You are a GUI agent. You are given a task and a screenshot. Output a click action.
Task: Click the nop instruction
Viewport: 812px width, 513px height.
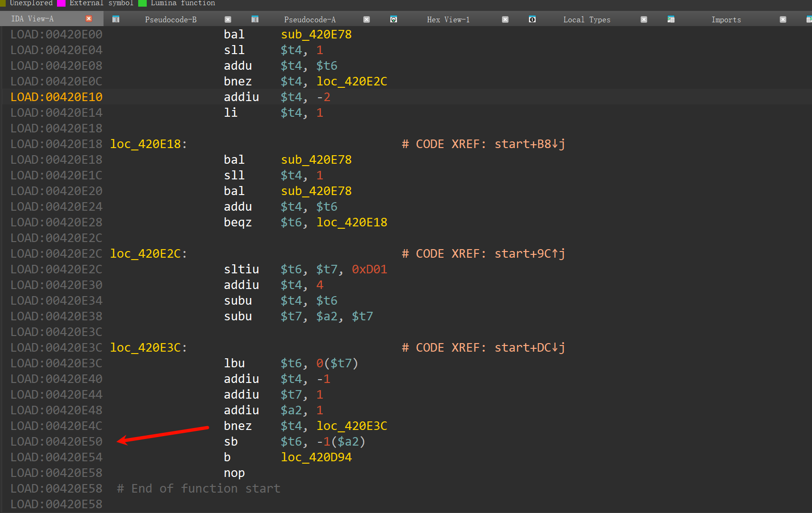coord(235,473)
